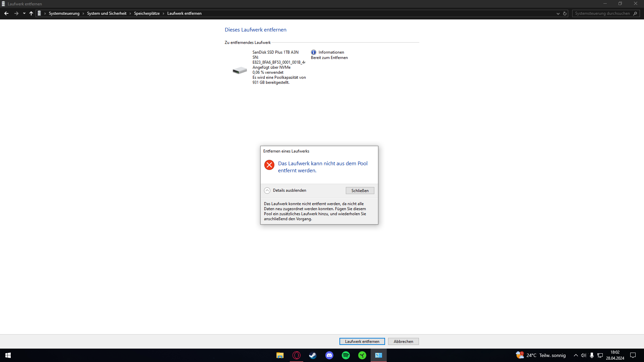Go to System und Sicherheit breadcrumb
The image size is (644, 362).
pyautogui.click(x=107, y=13)
